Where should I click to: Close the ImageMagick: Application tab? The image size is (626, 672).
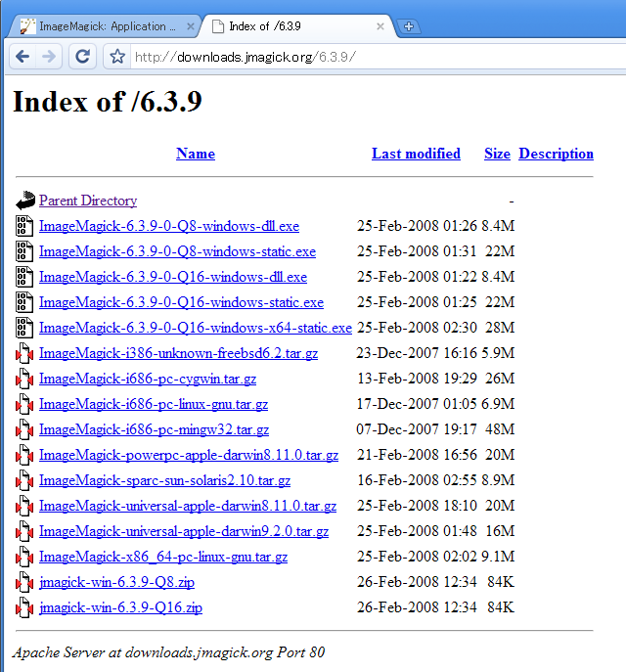click(x=190, y=26)
